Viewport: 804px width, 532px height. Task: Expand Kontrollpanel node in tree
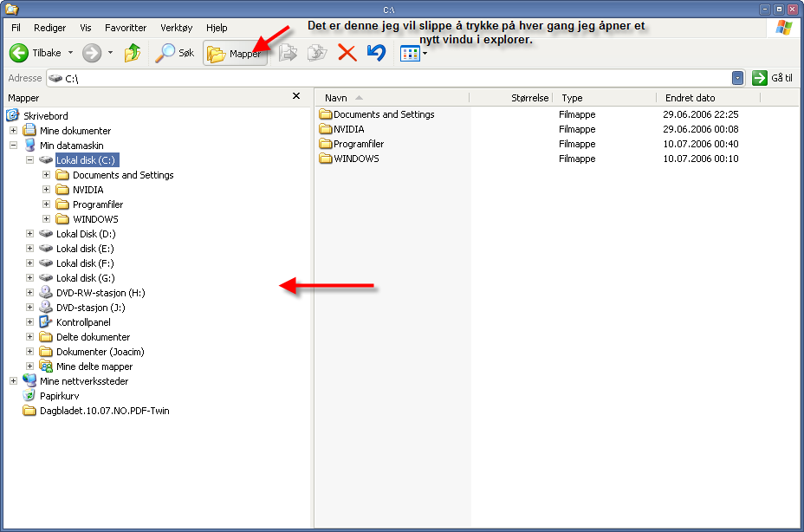pos(29,322)
